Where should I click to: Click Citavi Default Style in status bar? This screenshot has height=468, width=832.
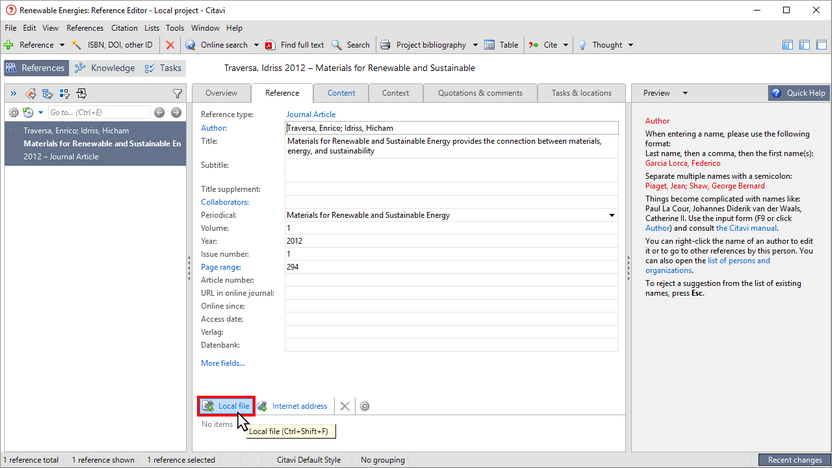(309, 460)
